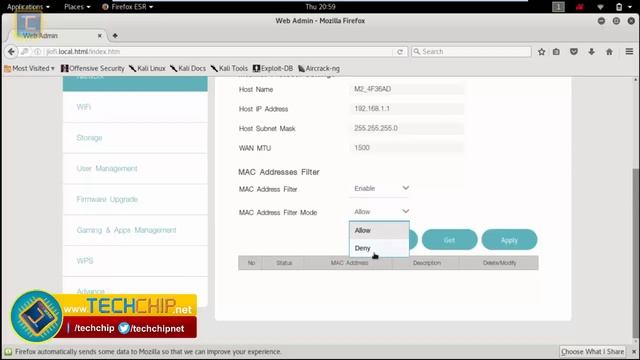Viewport: 640px width, 360px height.
Task: Edit the WAN MTU field
Action: click(x=406, y=148)
